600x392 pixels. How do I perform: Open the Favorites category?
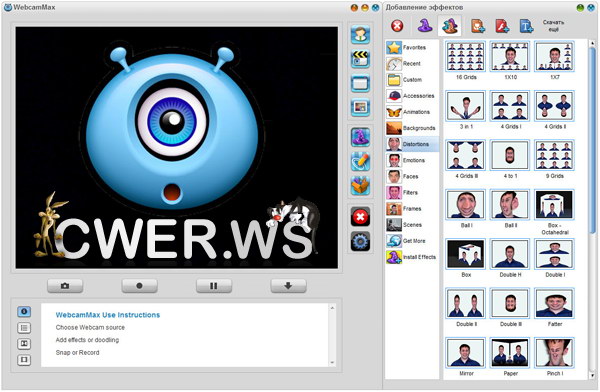pos(412,47)
